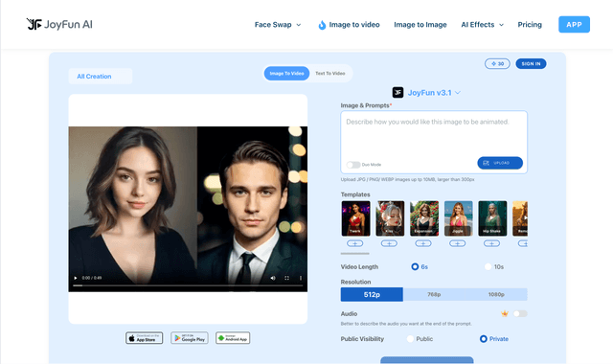The width and height of the screenshot is (613, 364).
Task: Add the Jiggle template with plus button
Action: pyautogui.click(x=458, y=243)
